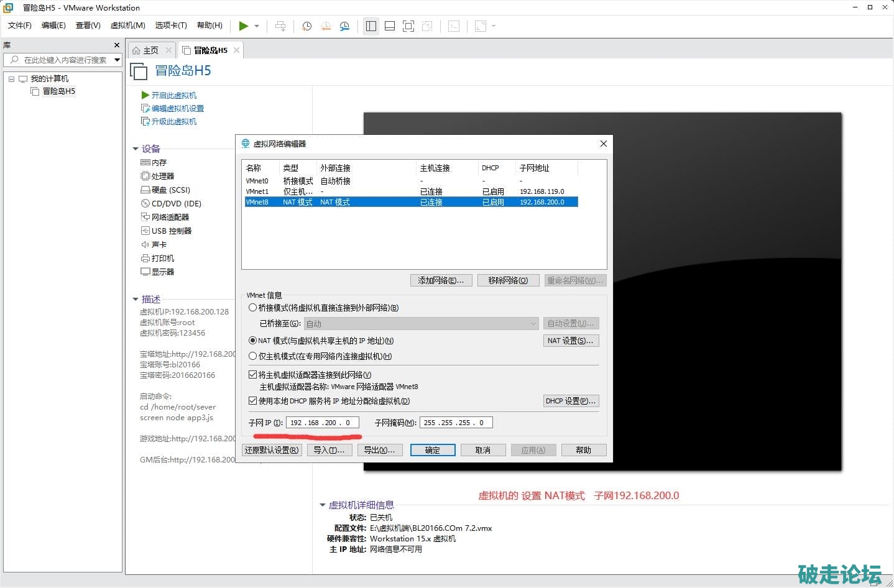Select the 仅主机模式 radio button
This screenshot has height=588, width=894.
252,356
